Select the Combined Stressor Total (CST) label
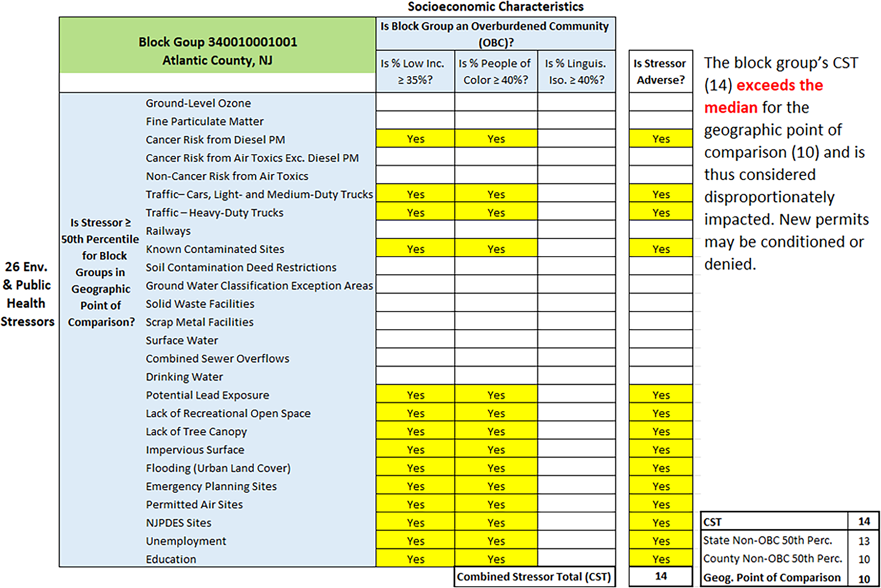Image resolution: width=881 pixels, height=588 pixels. tap(534, 577)
